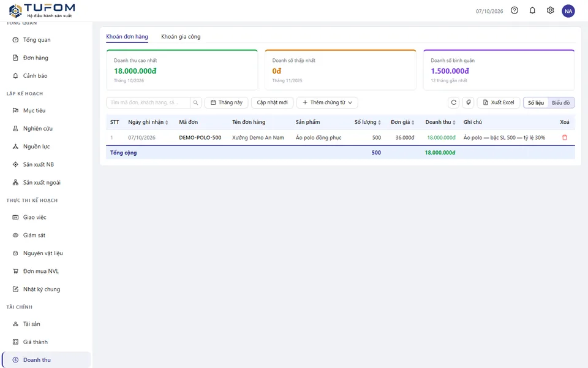Viewport: 588px width, 368px height.
Task: Sort table by Doanh thu column
Action: [440, 122]
